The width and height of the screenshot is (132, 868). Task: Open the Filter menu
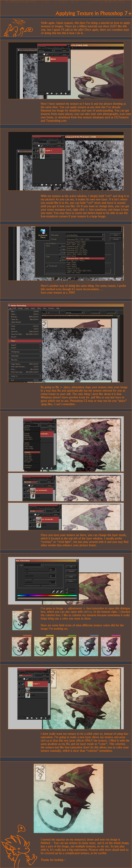point(39,308)
